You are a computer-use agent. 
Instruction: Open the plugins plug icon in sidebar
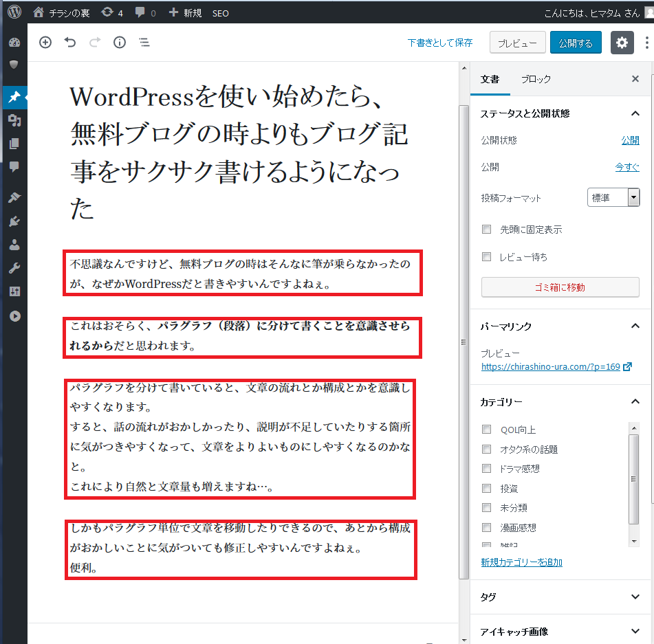click(x=14, y=221)
